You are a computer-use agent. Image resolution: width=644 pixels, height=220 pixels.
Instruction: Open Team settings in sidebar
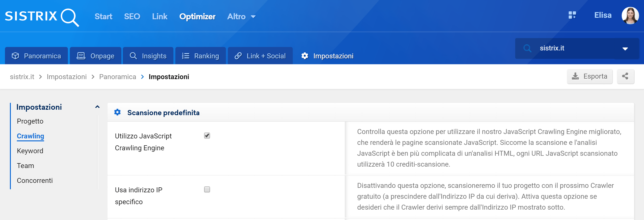25,166
